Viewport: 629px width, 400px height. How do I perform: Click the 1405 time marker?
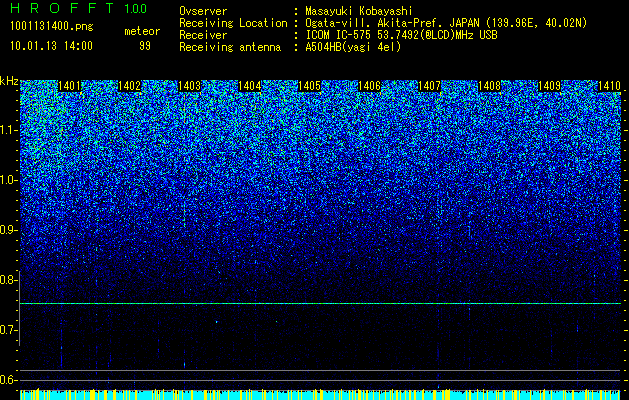tap(309, 86)
